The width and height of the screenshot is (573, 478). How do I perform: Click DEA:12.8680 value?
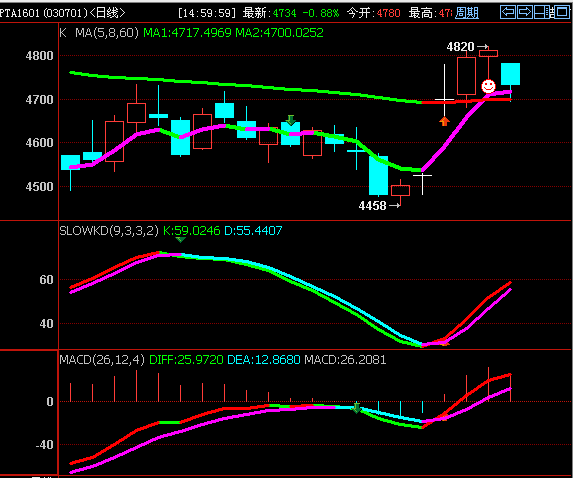click(264, 360)
